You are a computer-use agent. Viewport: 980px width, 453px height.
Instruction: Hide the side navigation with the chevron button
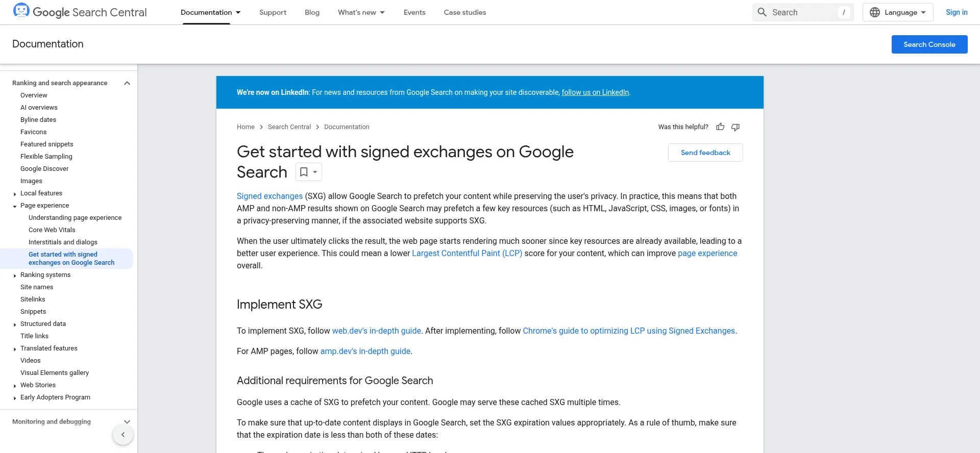tap(123, 435)
